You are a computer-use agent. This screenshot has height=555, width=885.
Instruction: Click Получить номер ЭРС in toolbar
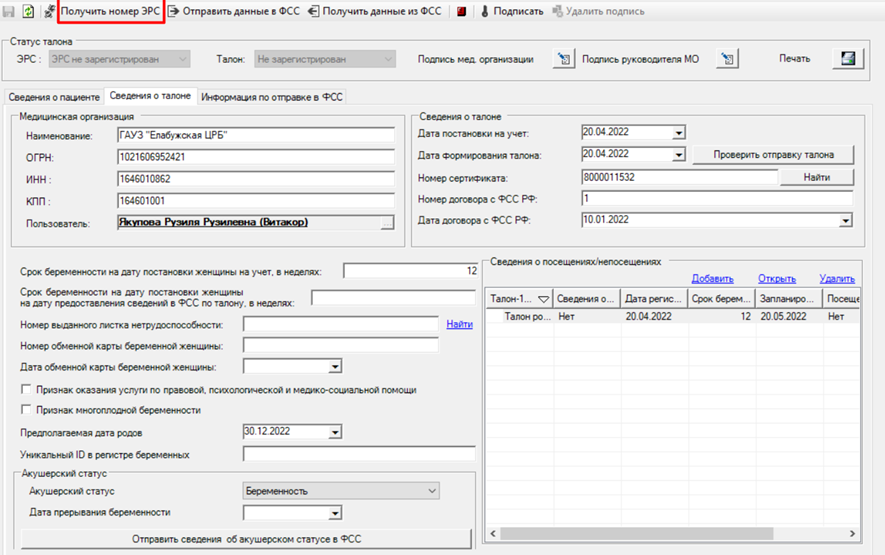(111, 11)
